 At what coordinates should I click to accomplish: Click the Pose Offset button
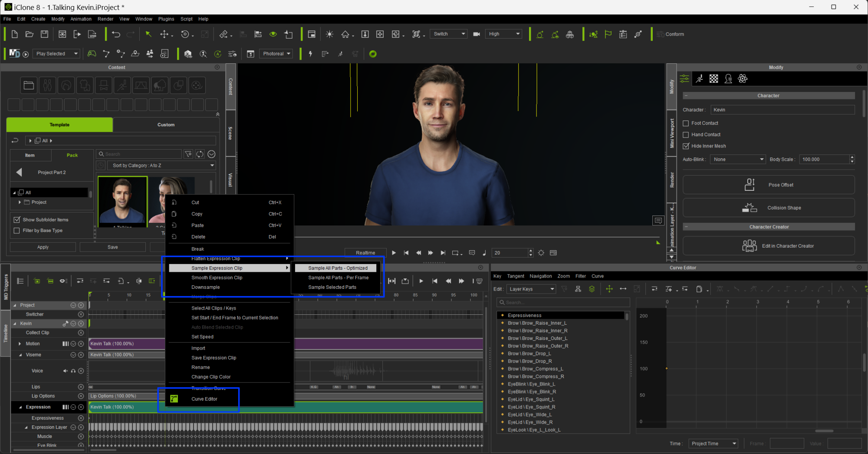click(x=769, y=185)
